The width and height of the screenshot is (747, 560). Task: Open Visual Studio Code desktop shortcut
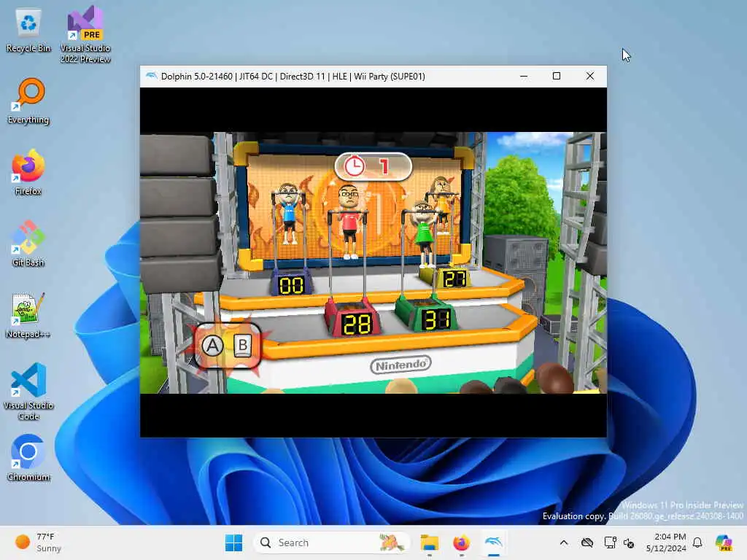pyautogui.click(x=28, y=392)
